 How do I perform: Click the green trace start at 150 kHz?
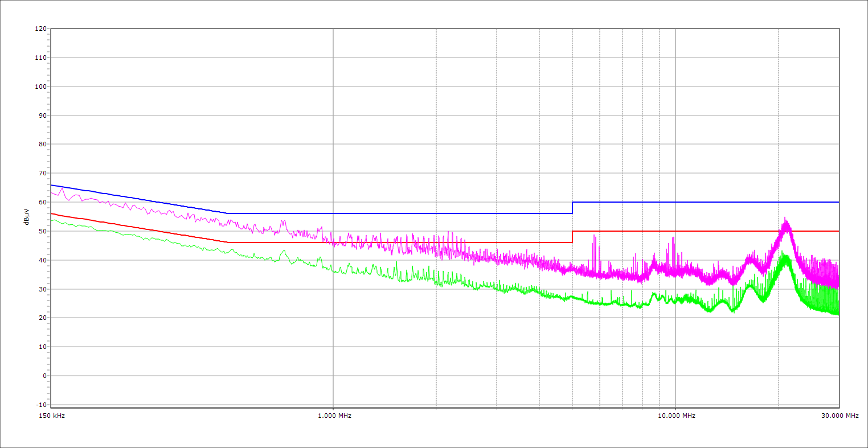pos(52,220)
